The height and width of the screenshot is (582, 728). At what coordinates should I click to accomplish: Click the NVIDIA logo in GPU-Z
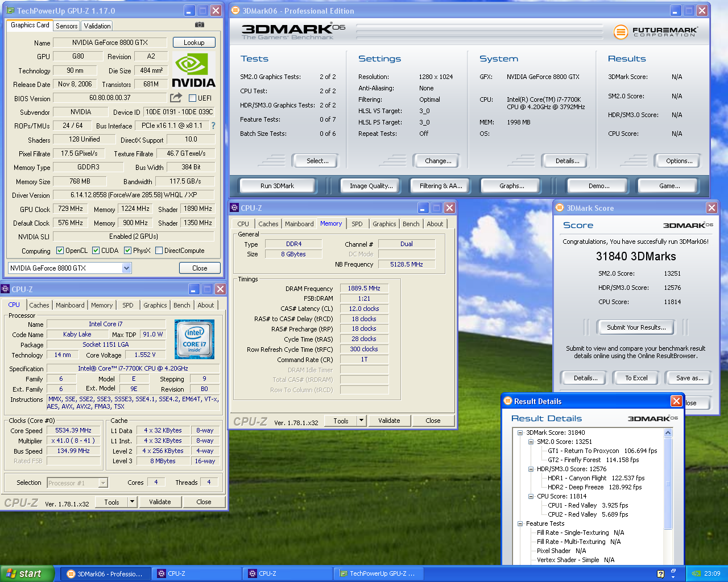193,71
